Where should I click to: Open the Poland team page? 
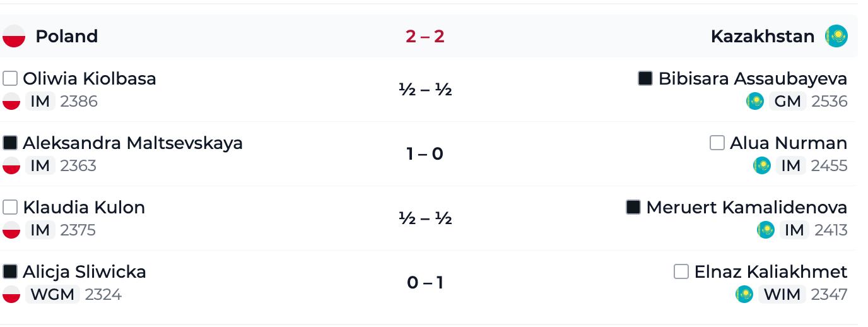(x=67, y=36)
